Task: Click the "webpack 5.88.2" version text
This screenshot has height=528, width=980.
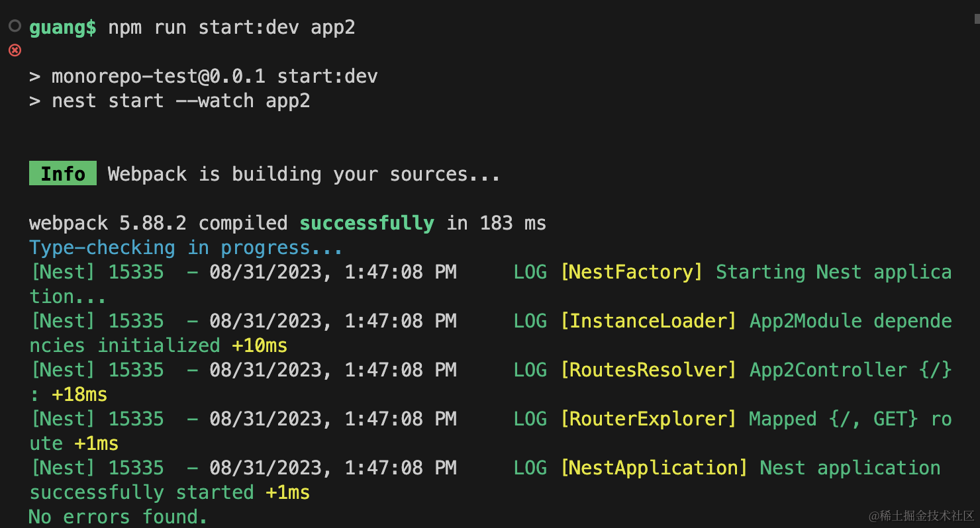Action: [x=107, y=224]
